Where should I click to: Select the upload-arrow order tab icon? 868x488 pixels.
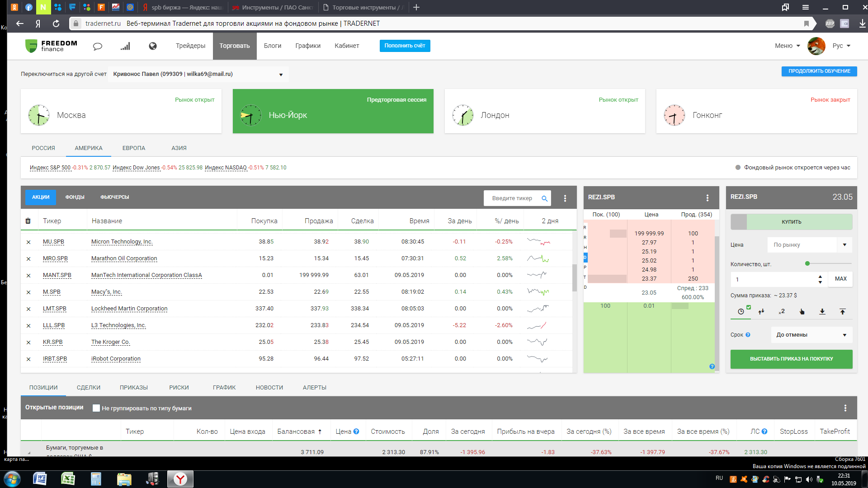click(x=843, y=311)
